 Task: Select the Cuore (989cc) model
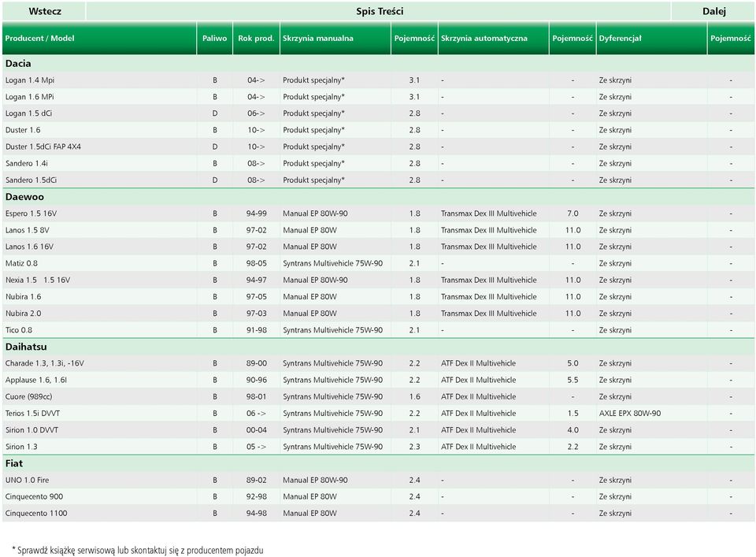tap(28, 396)
